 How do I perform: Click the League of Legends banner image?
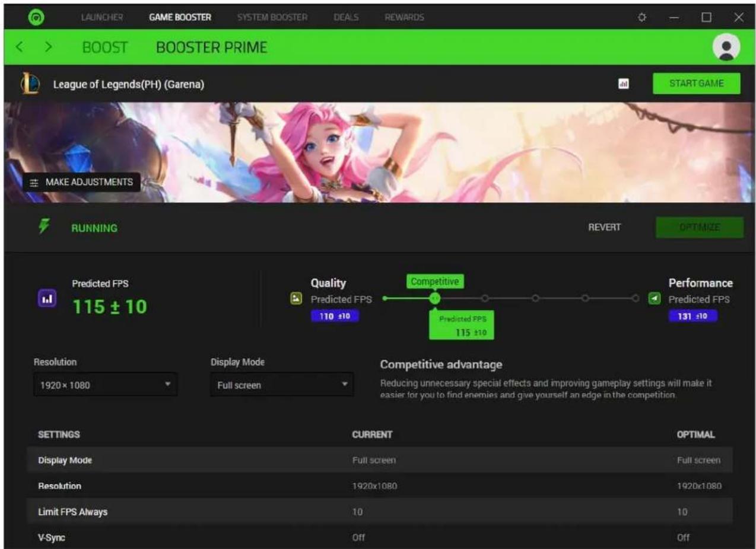click(x=380, y=152)
